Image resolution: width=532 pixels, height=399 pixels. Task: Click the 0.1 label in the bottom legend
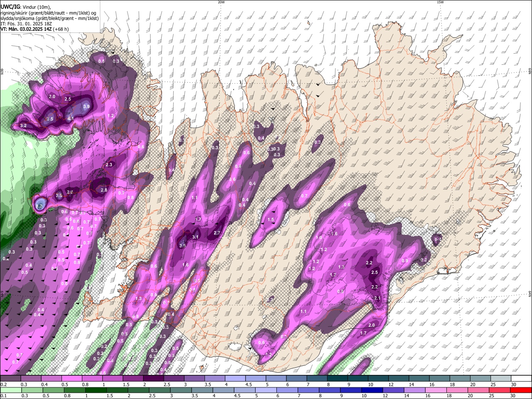pyautogui.click(x=4, y=396)
